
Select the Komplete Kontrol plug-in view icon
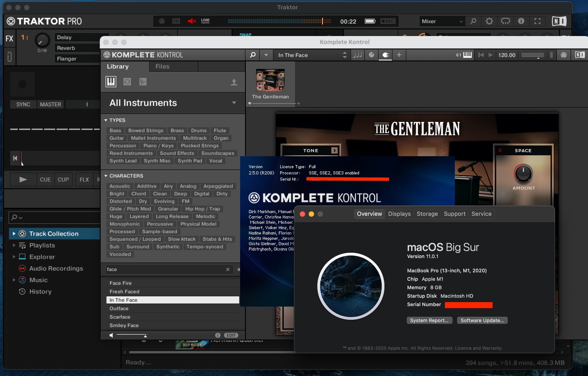pos(385,55)
